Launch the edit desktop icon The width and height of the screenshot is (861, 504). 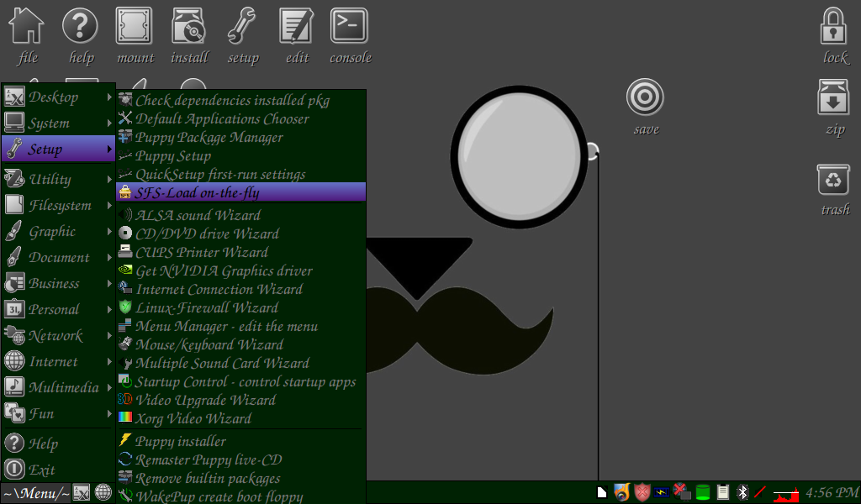(297, 26)
